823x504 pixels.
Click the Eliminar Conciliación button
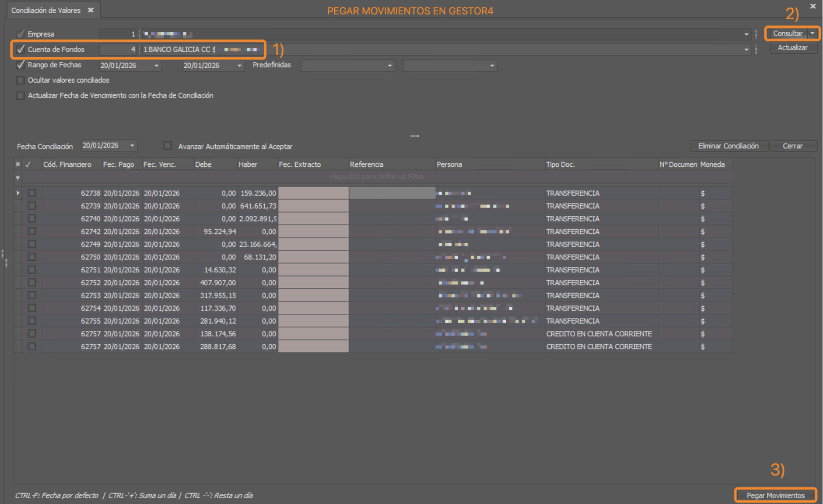pyautogui.click(x=728, y=146)
